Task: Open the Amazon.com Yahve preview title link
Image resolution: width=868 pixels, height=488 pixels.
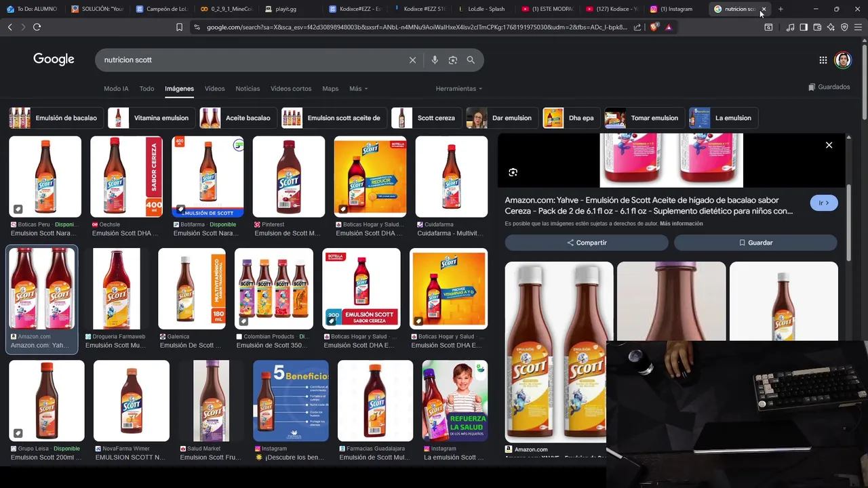Action: pos(649,205)
